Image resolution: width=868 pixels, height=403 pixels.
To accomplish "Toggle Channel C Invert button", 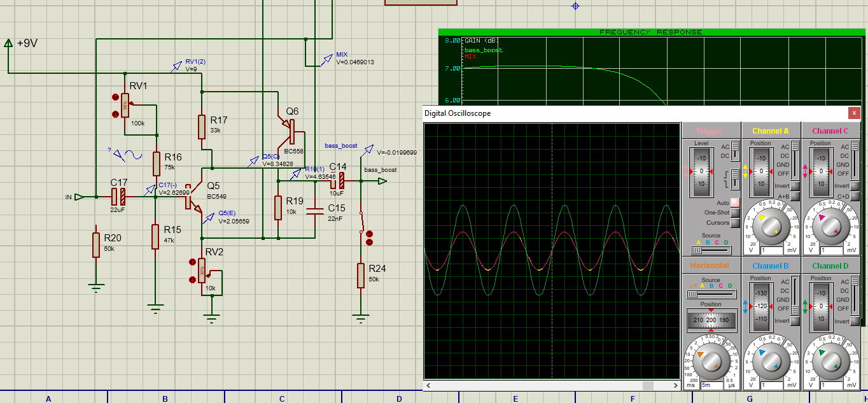I will (x=856, y=186).
